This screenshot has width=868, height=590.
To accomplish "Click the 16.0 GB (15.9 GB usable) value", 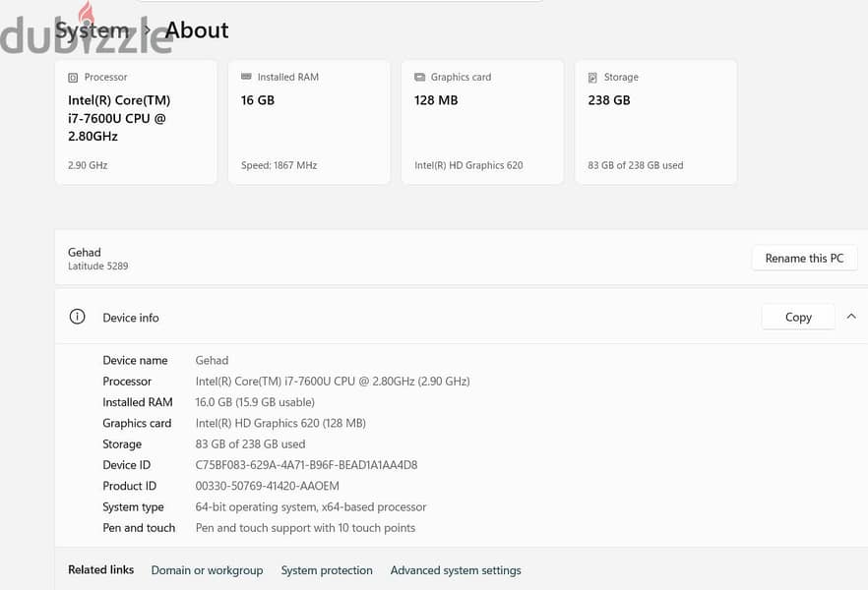I will 255,402.
